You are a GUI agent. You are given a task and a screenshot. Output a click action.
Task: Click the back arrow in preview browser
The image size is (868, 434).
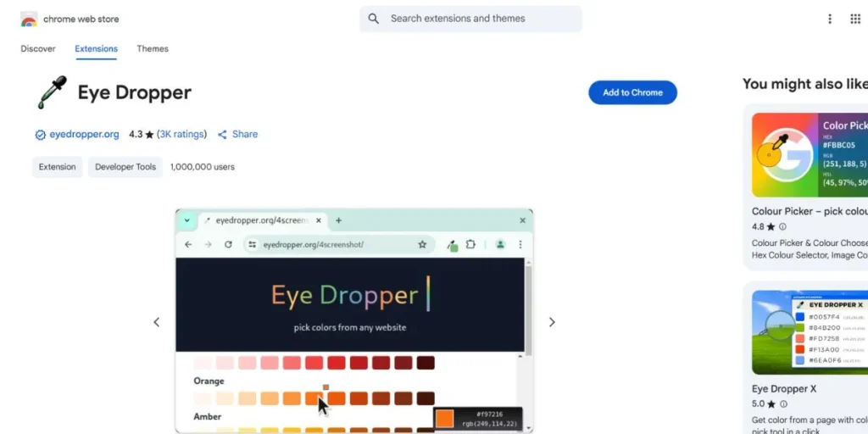pos(188,244)
